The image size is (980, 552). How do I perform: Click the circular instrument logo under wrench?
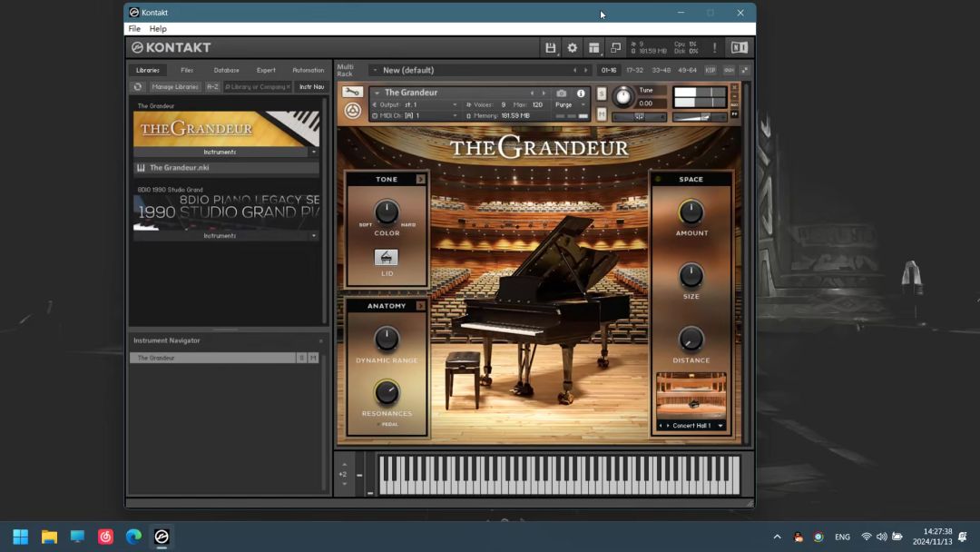tap(352, 111)
